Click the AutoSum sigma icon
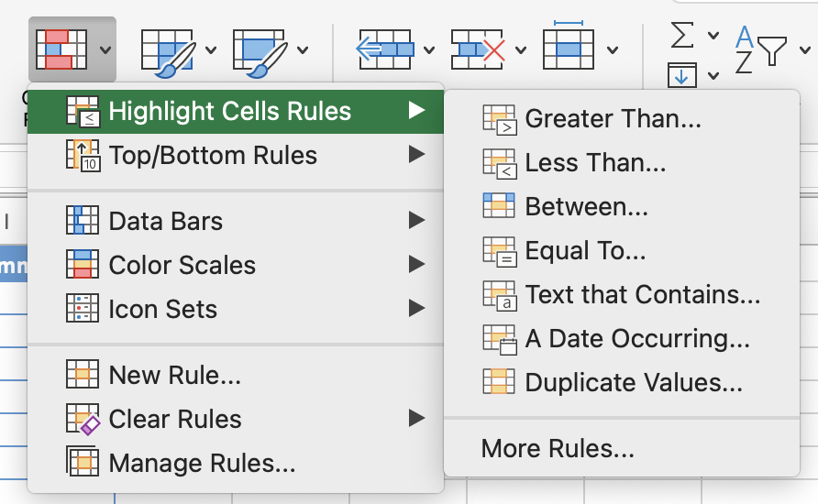818x504 pixels. coord(681,36)
